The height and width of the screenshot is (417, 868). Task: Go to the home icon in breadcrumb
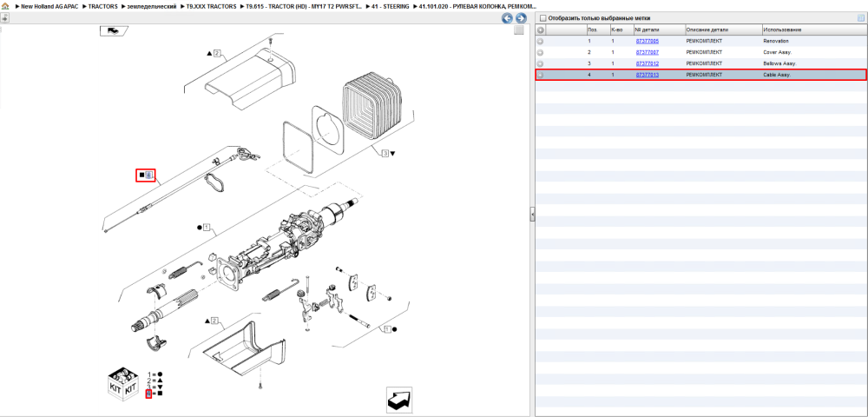click(x=5, y=5)
